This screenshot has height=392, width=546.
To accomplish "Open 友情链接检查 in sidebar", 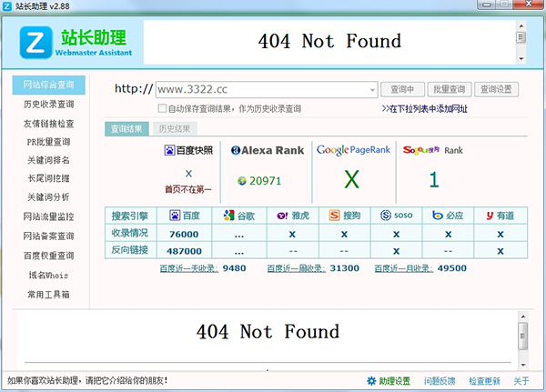I will [x=49, y=124].
